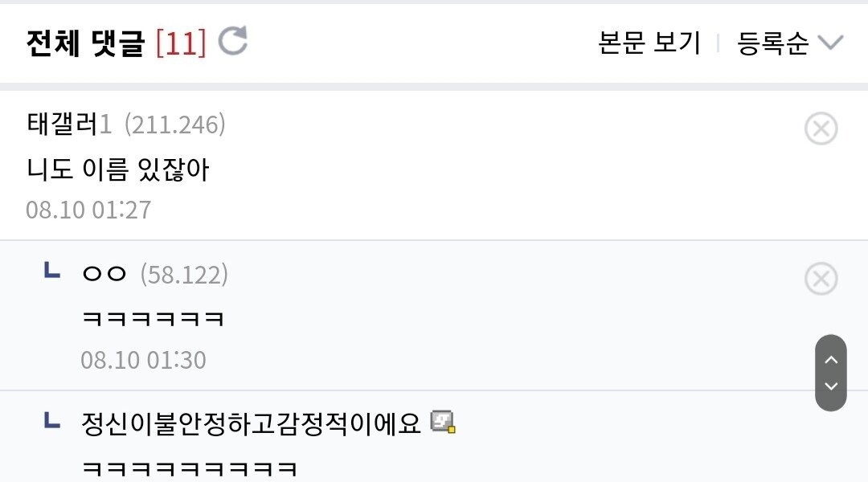The image size is (868, 482).
Task: Open the 등록순 sort order dropdown
Action: [789, 43]
